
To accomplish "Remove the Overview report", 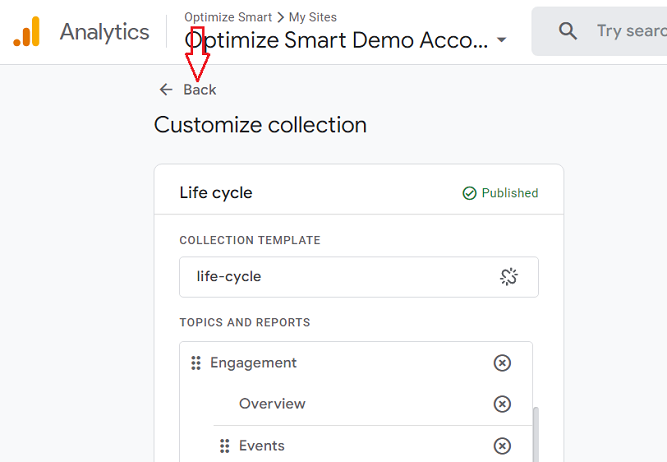I will click(502, 404).
